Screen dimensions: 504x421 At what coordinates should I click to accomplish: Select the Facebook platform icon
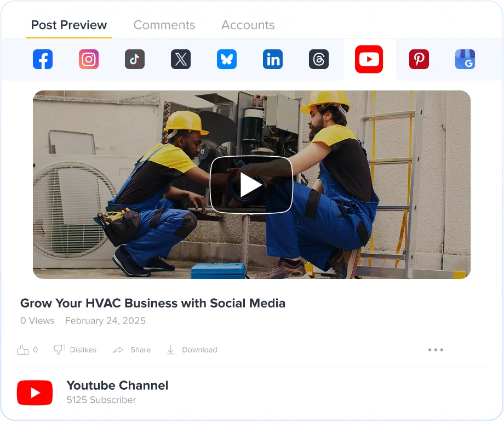[x=43, y=59]
